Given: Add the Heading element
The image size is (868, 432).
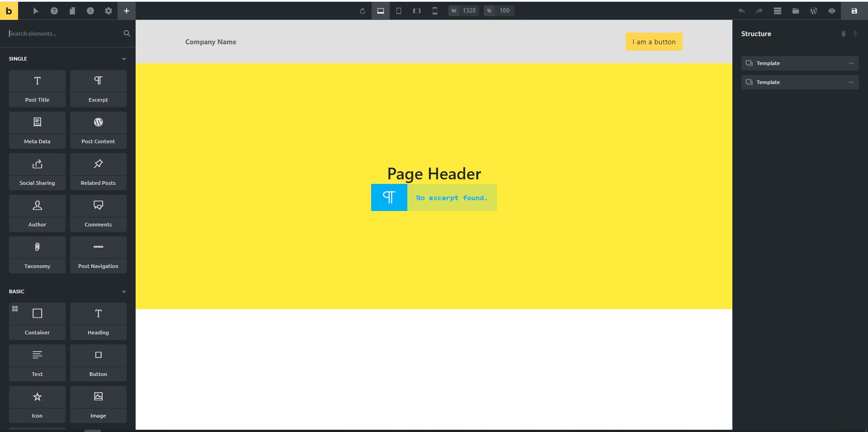Looking at the screenshot, I should (x=98, y=321).
